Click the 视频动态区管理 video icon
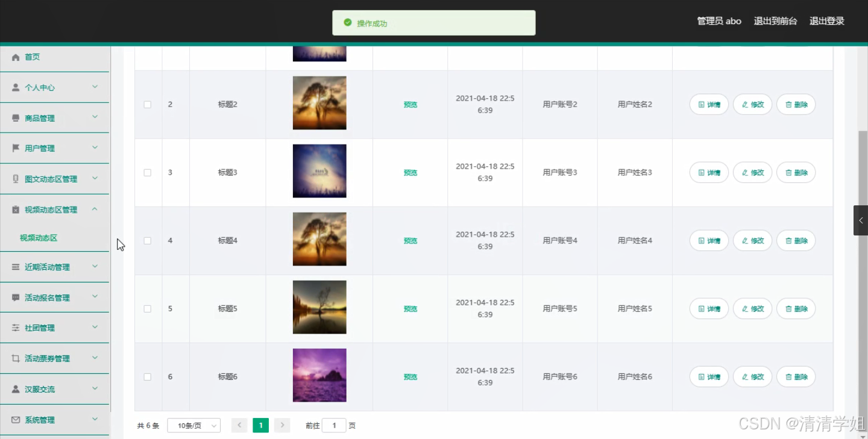The image size is (868, 439). (16, 209)
